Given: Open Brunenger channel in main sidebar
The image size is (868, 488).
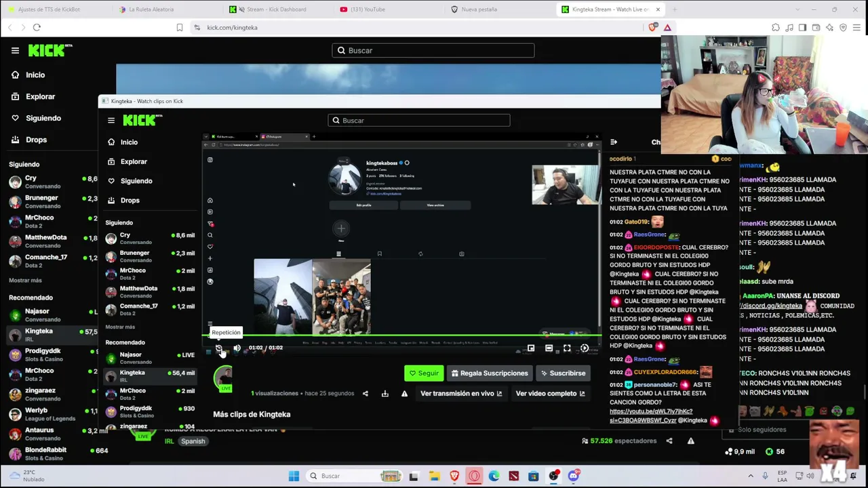Looking at the screenshot, I should pos(53,201).
